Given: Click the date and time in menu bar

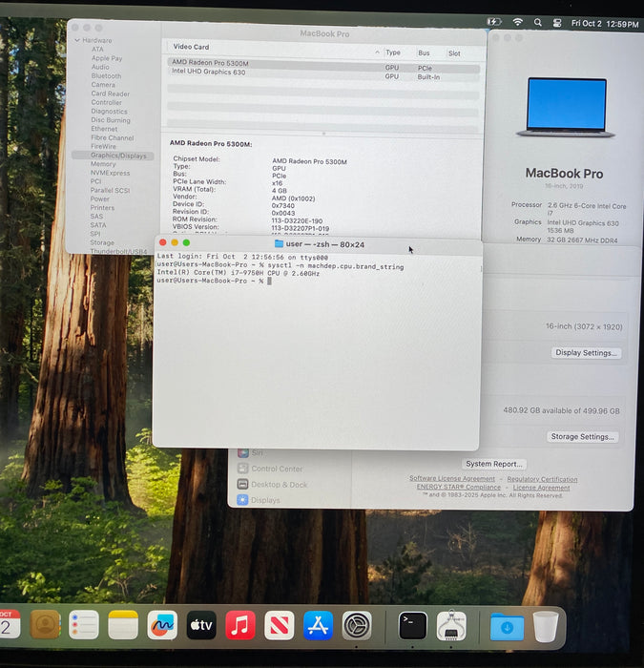Looking at the screenshot, I should (x=605, y=24).
